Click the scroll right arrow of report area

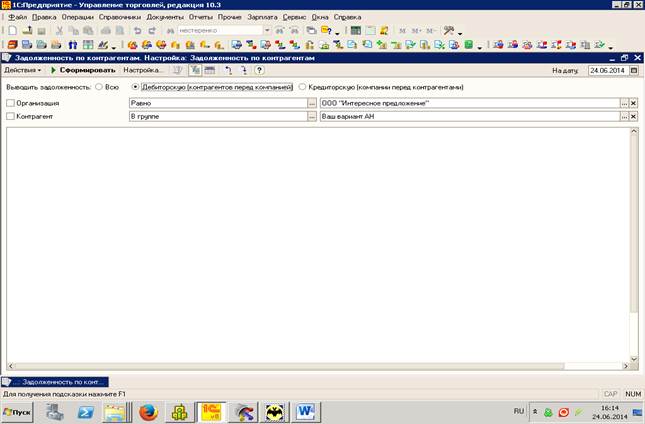(626, 366)
